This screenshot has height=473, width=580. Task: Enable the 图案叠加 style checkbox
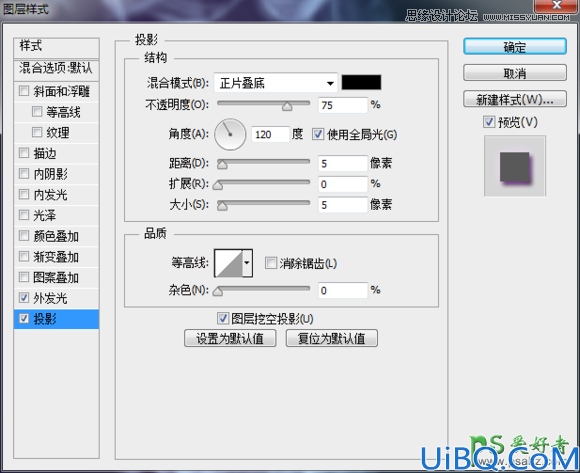(24, 277)
